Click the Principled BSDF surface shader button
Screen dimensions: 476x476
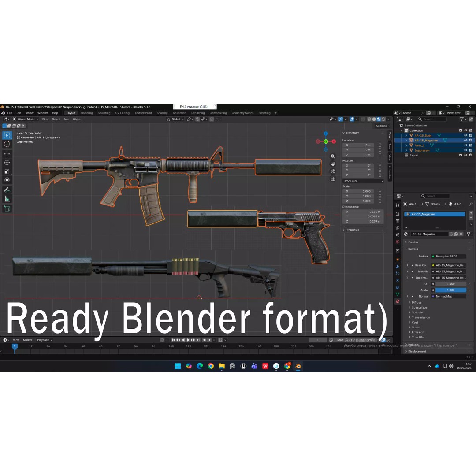click(x=448, y=257)
